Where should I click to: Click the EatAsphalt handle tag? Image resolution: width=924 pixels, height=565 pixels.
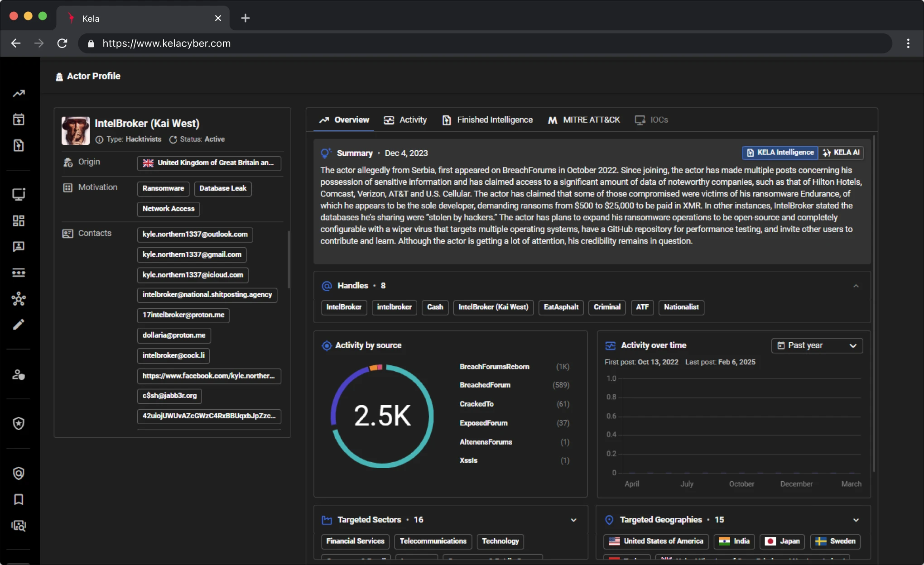[561, 307]
